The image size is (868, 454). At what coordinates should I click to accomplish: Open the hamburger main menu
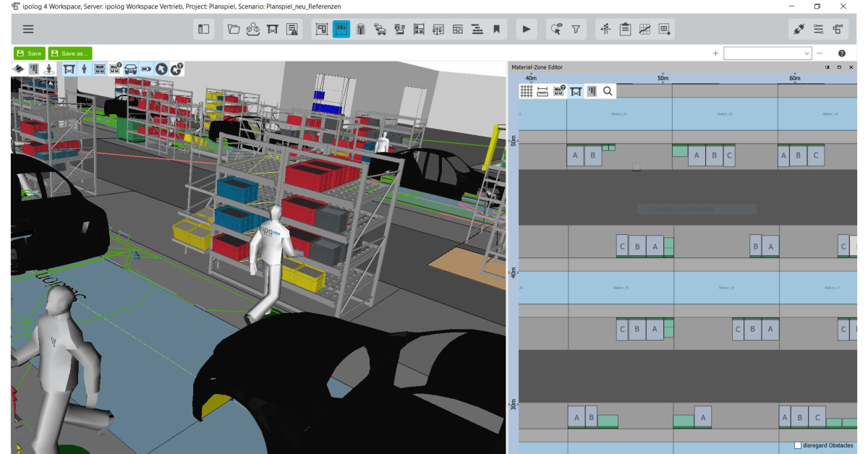tap(28, 30)
